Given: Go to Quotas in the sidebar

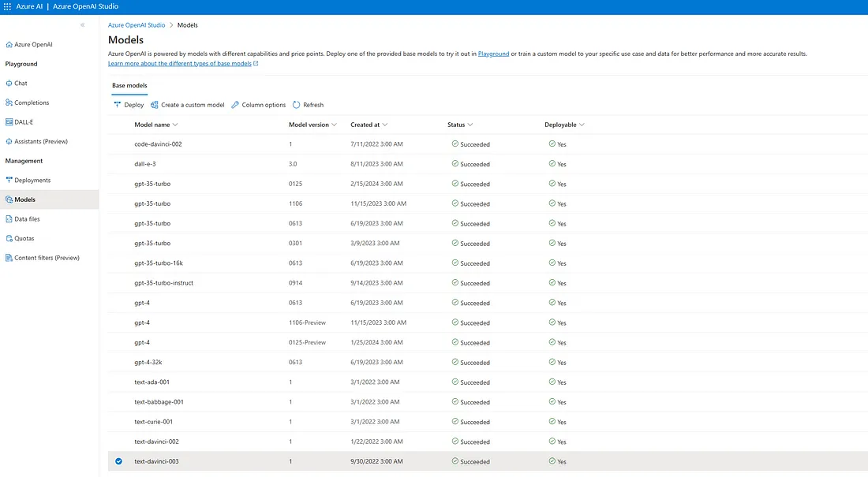Looking at the screenshot, I should [x=24, y=238].
